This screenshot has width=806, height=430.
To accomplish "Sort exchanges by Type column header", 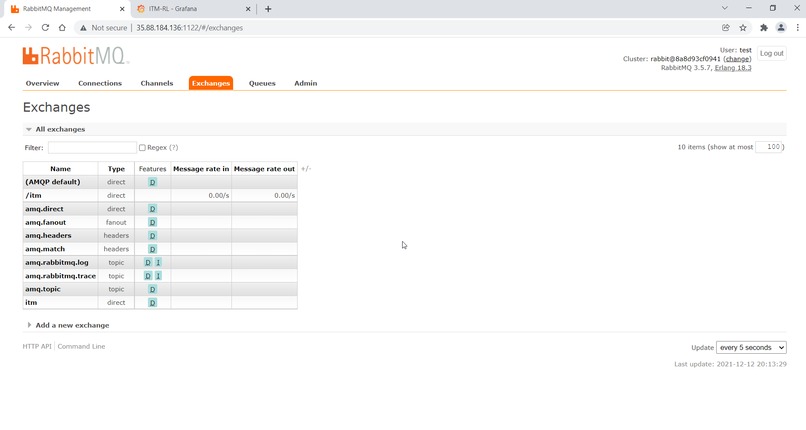I will click(x=116, y=169).
